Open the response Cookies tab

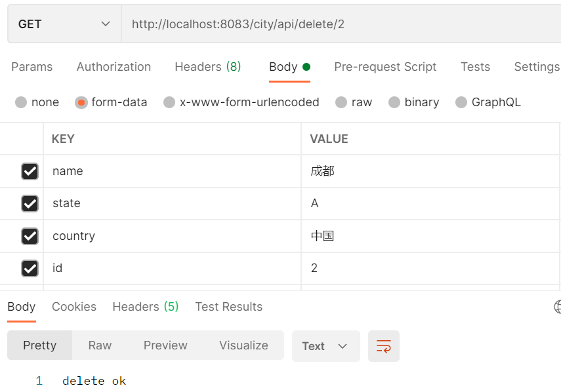coord(74,307)
